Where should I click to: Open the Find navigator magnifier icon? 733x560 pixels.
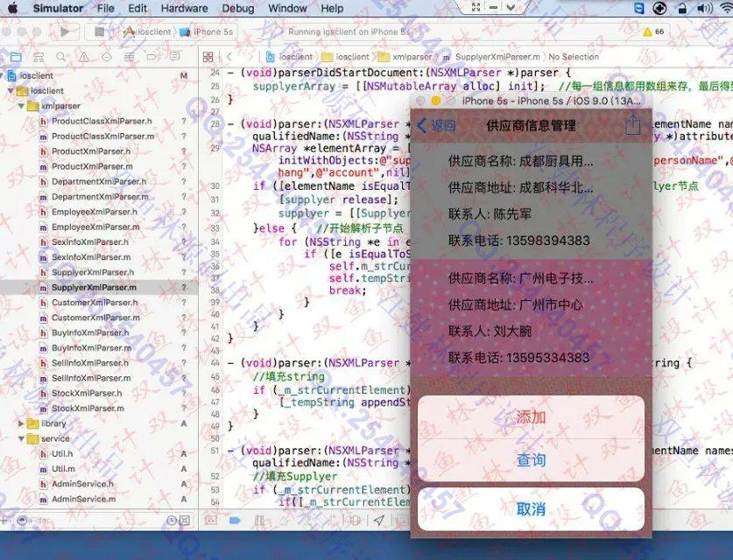[x=60, y=57]
